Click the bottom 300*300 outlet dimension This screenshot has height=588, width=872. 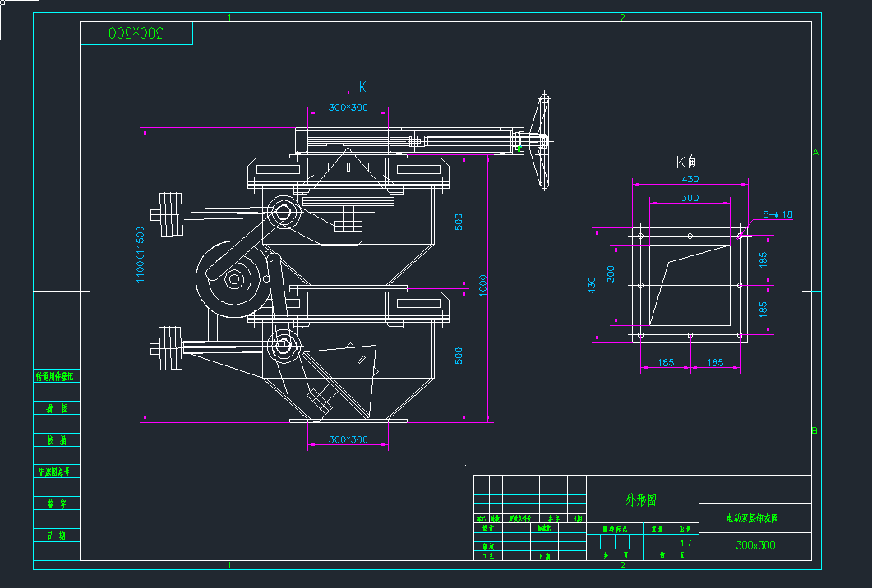point(348,439)
